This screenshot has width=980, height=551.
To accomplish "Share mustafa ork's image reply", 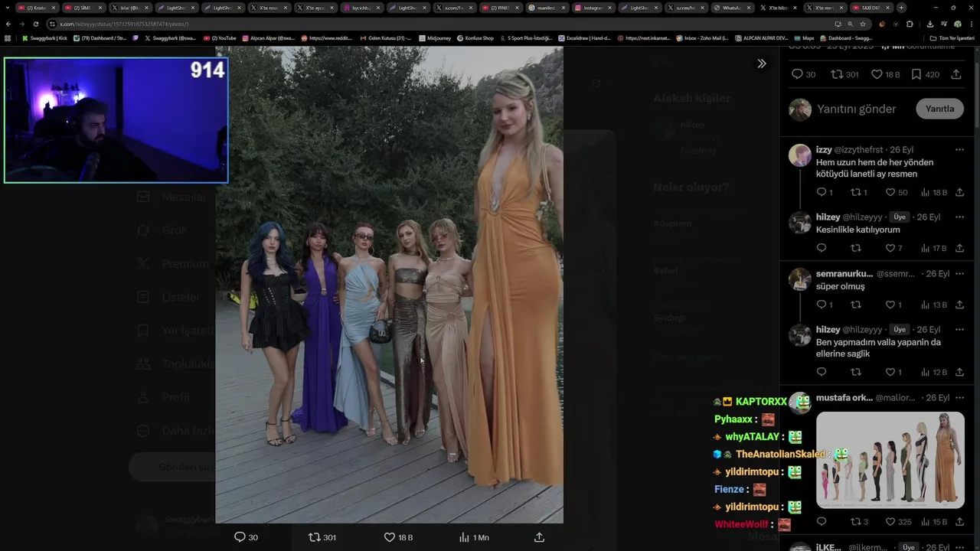I will coord(959,522).
